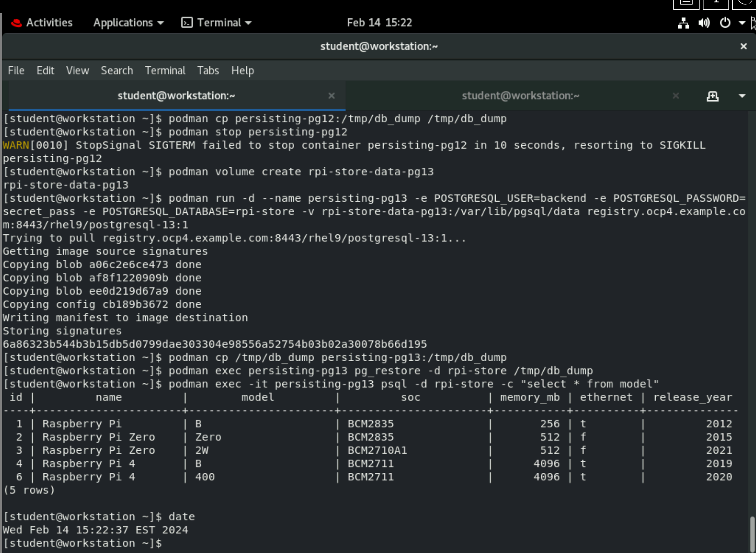756x553 pixels.
Task: Open the tab list dropdown arrow
Action: point(742,96)
